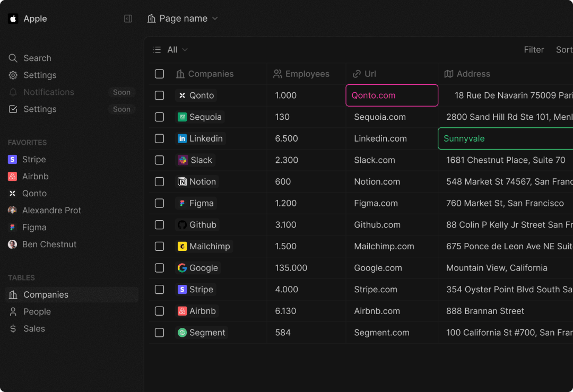The height and width of the screenshot is (392, 573).
Task: Click the Address column header
Action: pos(506,74)
